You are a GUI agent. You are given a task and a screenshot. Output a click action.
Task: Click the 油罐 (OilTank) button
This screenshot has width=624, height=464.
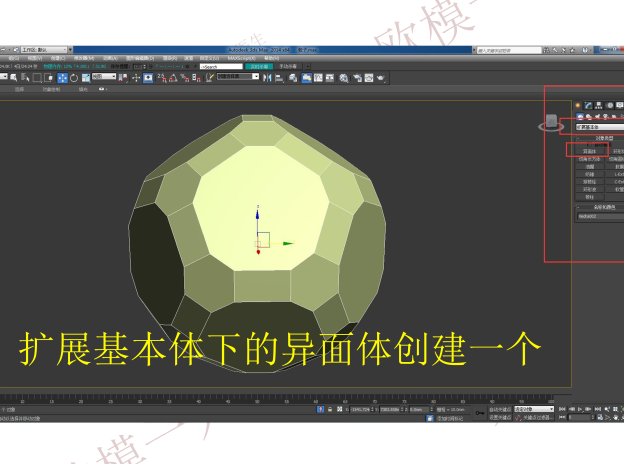589,167
